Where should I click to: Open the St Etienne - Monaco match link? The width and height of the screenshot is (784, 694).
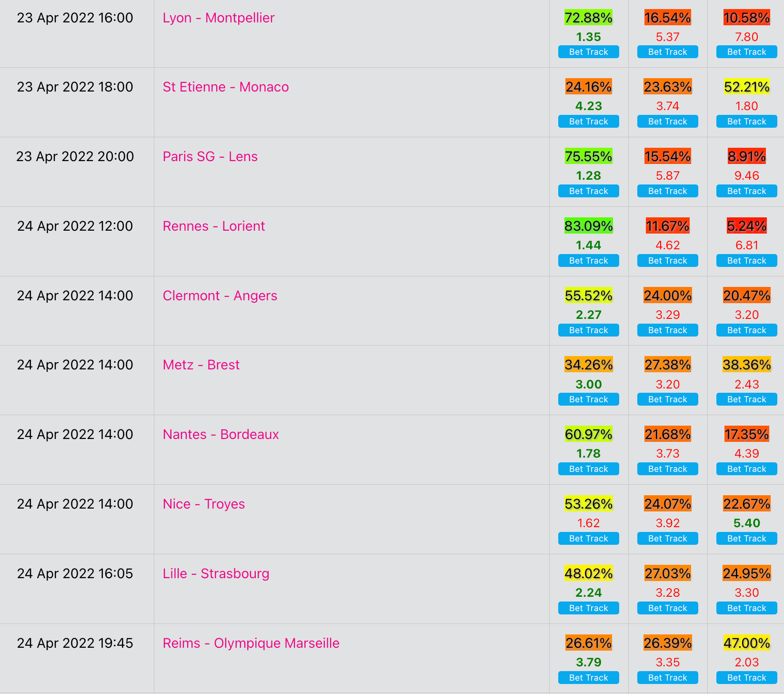pos(226,87)
